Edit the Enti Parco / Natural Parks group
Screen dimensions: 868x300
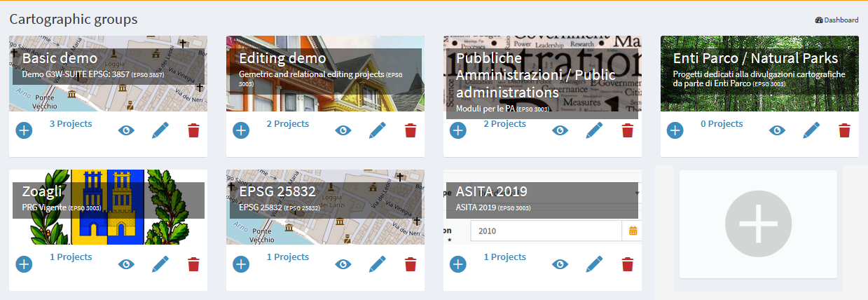click(x=812, y=130)
